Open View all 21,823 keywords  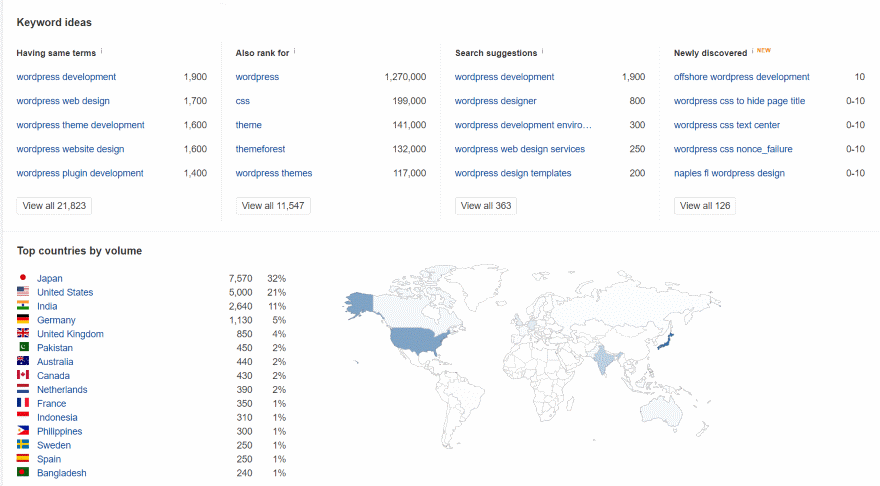tap(55, 206)
